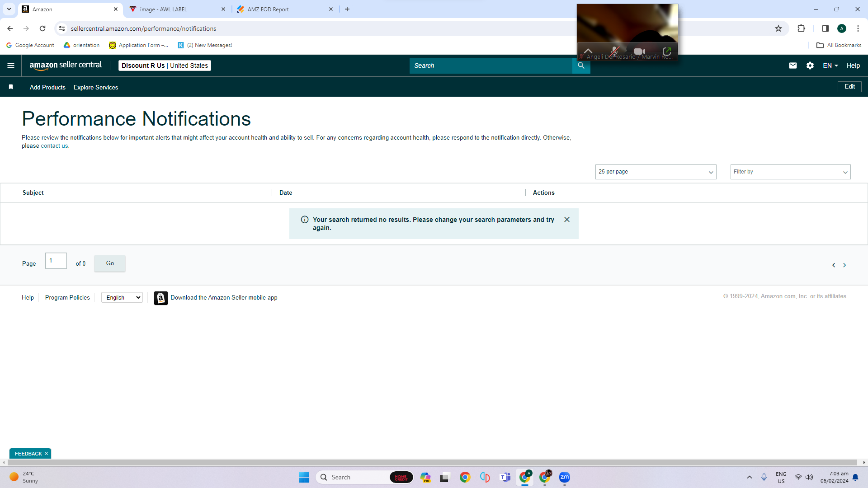
Task: Click the page number input box
Action: (56, 261)
